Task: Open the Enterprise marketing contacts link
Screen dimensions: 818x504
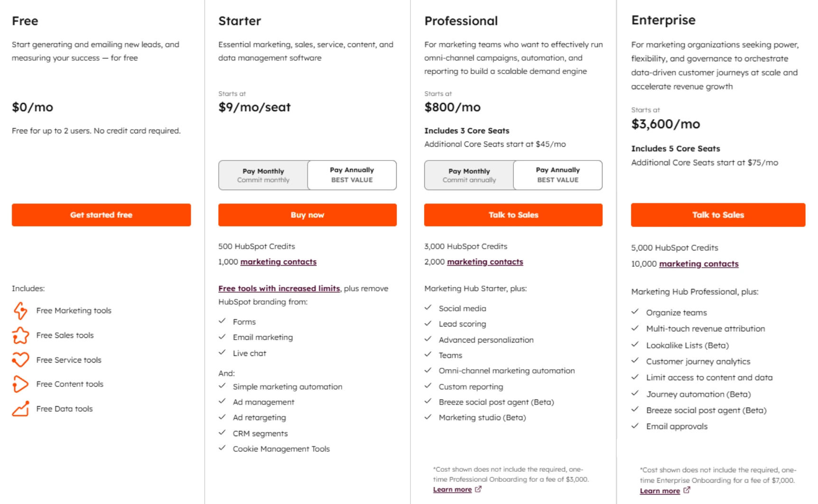Action: [x=698, y=263]
